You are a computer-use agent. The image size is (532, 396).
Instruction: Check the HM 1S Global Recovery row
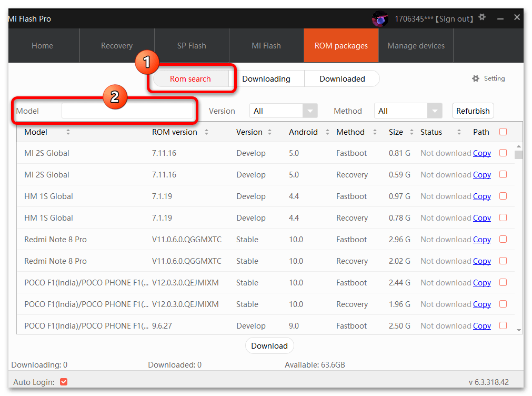coord(503,217)
